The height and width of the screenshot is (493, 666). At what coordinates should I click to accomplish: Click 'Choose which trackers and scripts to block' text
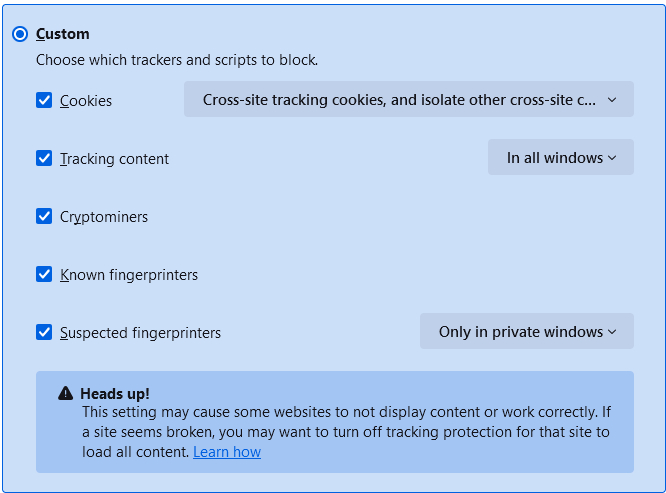177,60
